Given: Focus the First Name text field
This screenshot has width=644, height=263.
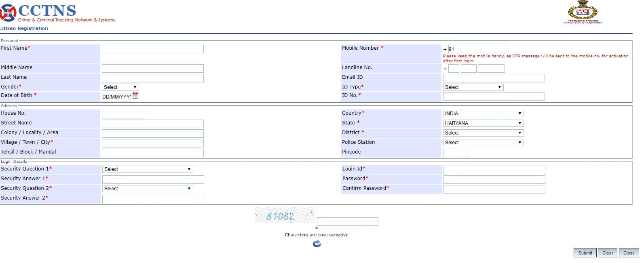Looking at the screenshot, I should [x=152, y=49].
